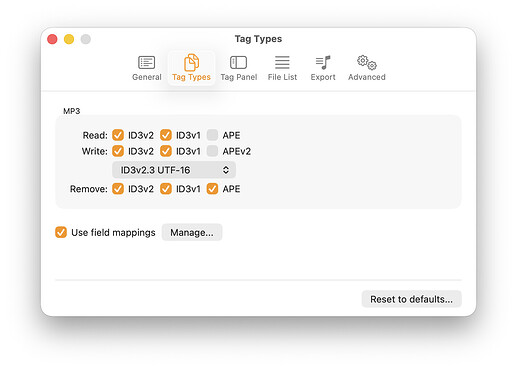Open the General preferences pane

tap(147, 68)
